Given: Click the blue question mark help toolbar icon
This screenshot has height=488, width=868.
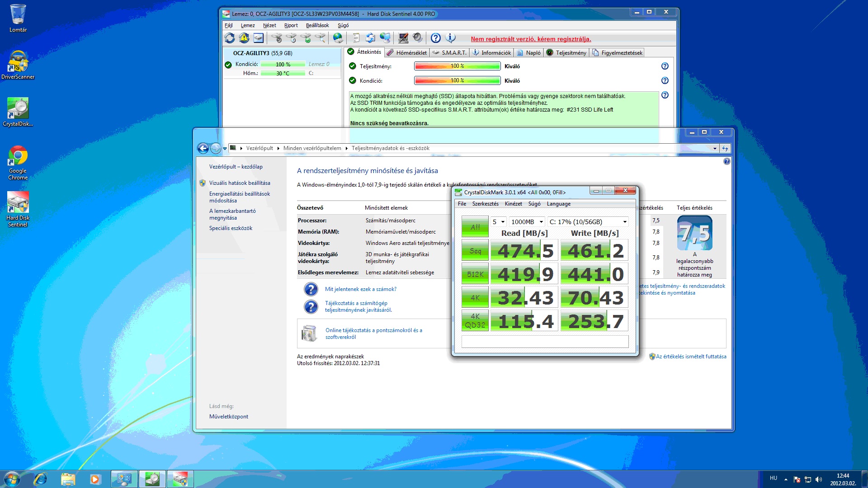Looking at the screenshot, I should [435, 38].
